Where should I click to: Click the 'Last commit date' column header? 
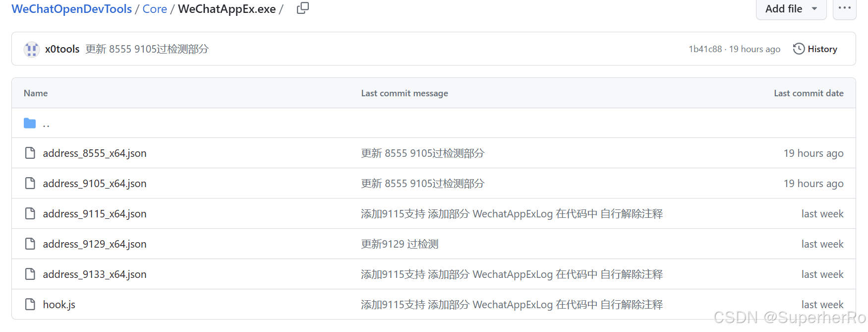809,93
